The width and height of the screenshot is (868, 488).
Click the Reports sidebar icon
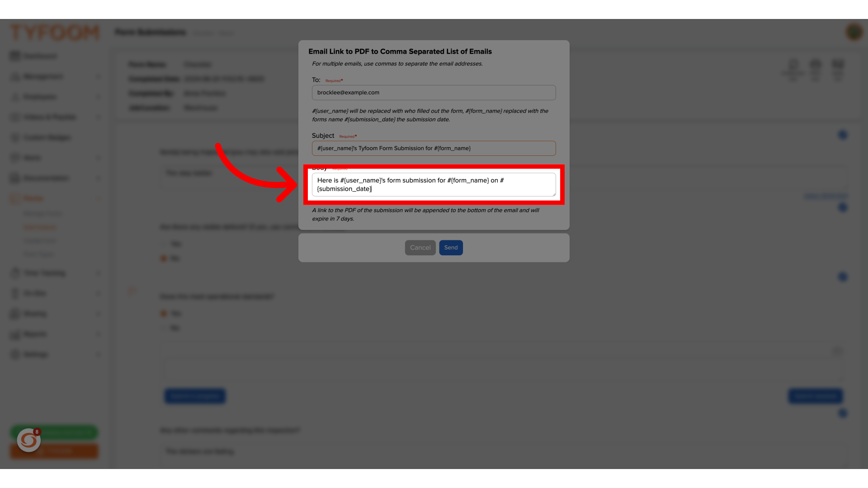click(x=15, y=334)
